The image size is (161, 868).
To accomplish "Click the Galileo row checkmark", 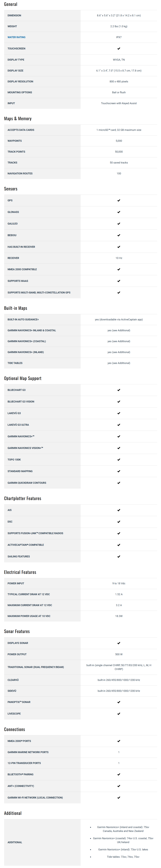I will pos(119,224).
